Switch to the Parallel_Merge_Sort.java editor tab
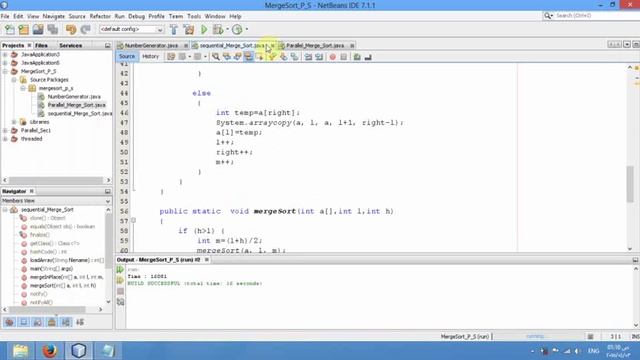This screenshot has width=640, height=360. (315, 46)
